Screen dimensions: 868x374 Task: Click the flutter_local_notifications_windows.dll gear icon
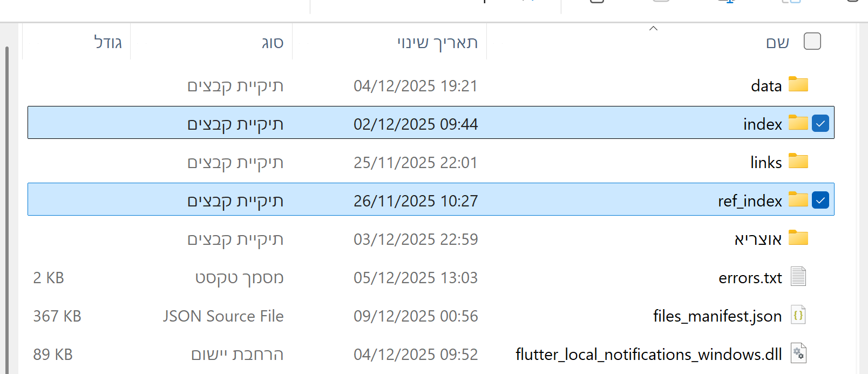pyautogui.click(x=799, y=354)
